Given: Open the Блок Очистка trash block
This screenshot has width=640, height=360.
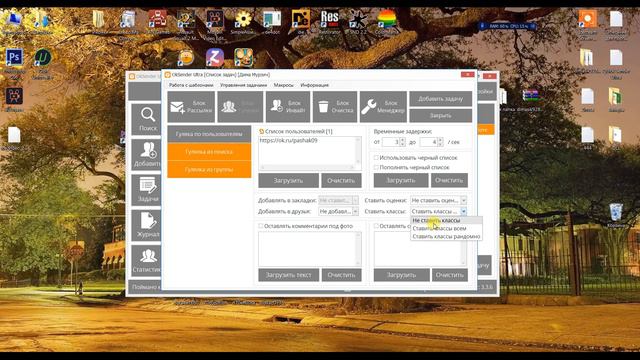Looking at the screenshot, I should coord(335,107).
